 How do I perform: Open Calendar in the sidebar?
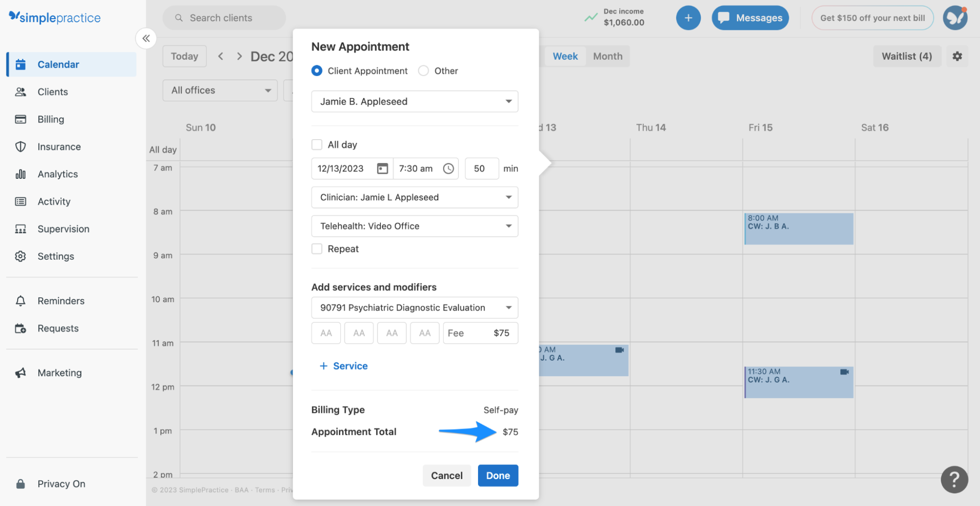coord(72,64)
